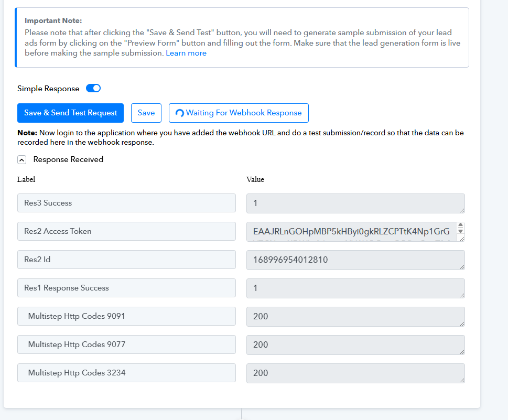508x420 pixels.
Task: Click the Res3 Success value field
Action: pyautogui.click(x=355, y=203)
